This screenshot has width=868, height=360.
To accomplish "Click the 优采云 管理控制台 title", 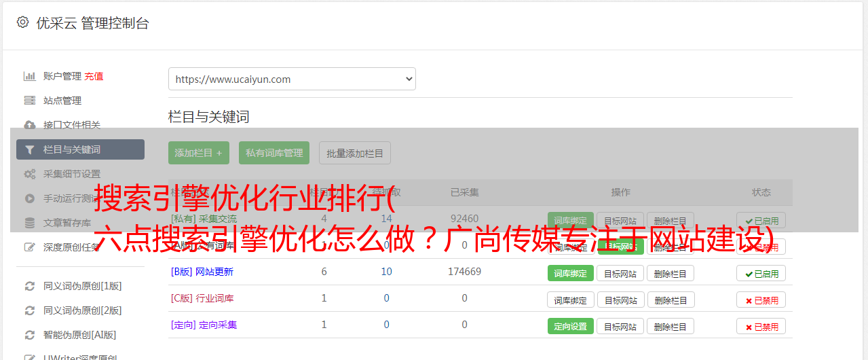I will (x=92, y=23).
